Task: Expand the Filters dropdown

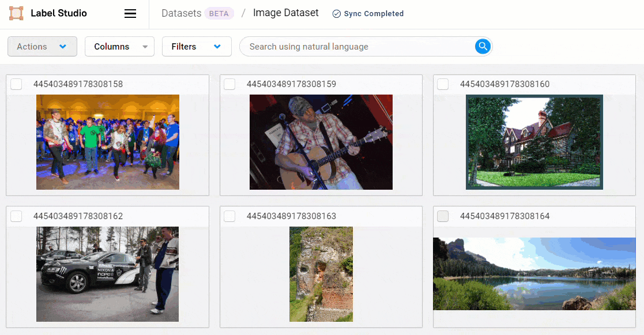Action: click(x=197, y=46)
